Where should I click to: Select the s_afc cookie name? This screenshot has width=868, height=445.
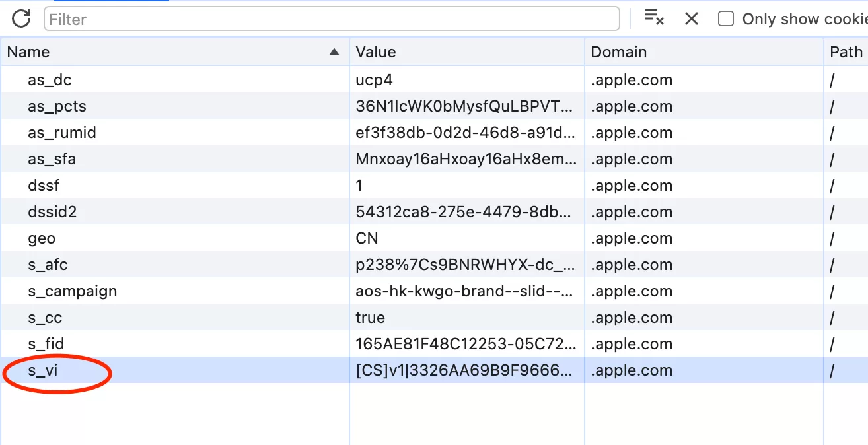pos(48,265)
